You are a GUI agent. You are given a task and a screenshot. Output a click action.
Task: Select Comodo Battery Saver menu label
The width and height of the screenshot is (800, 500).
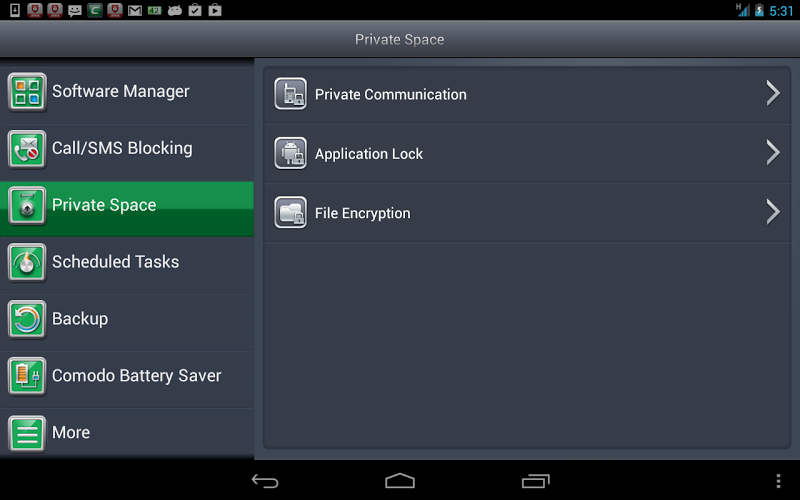pyautogui.click(x=137, y=376)
